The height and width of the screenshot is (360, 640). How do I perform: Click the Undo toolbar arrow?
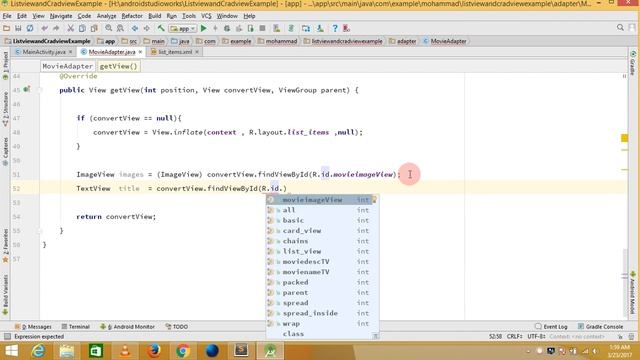point(44,28)
